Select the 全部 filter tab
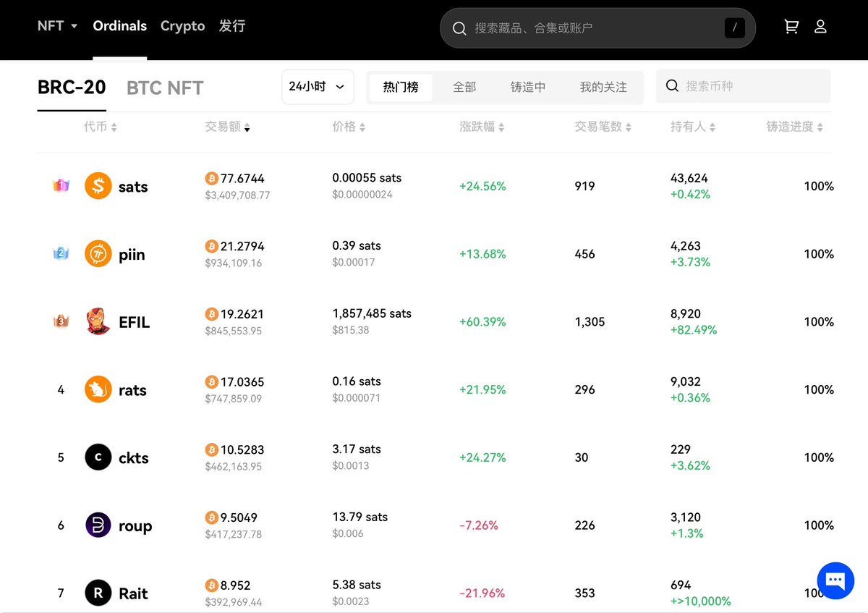 point(464,87)
